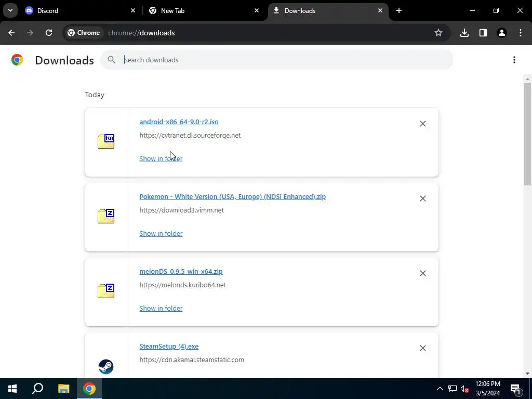Open the Windows Start menu
This screenshot has height=399, width=532.
pyautogui.click(x=12, y=389)
